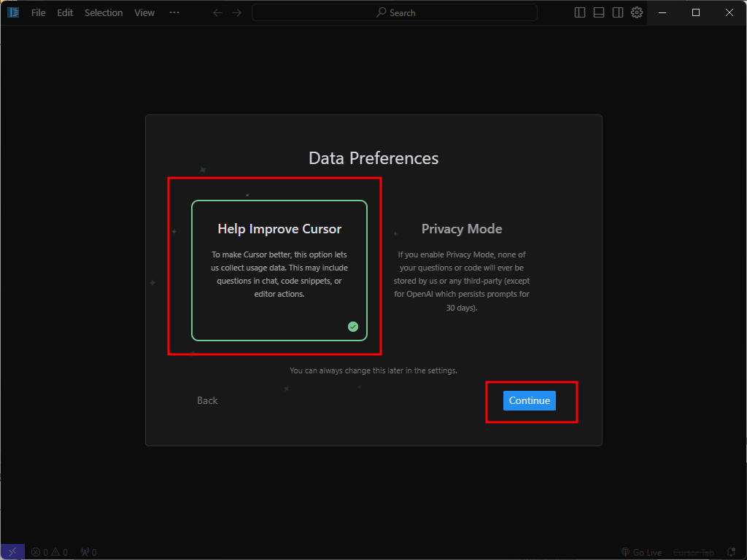
Task: Open remote window indicator in status bar
Action: pyautogui.click(x=13, y=552)
